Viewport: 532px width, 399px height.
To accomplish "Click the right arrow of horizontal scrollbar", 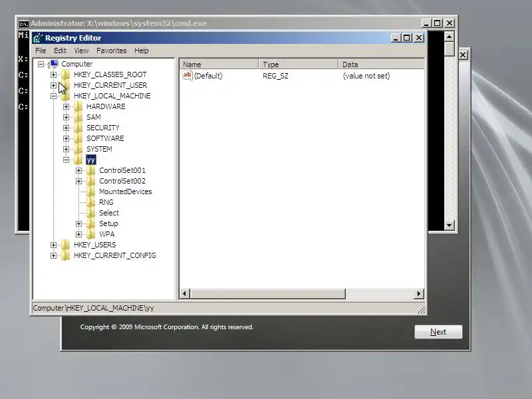I will [419, 294].
